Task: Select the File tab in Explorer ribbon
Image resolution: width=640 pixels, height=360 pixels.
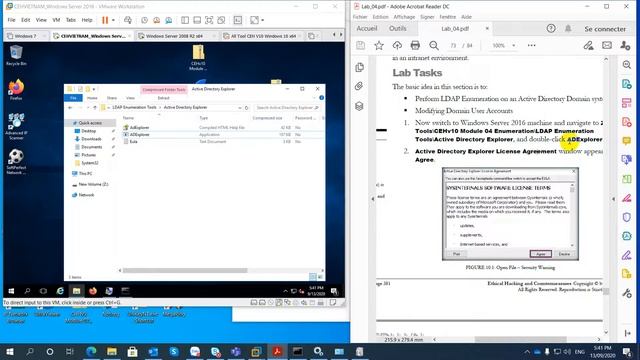Action: tap(73, 98)
